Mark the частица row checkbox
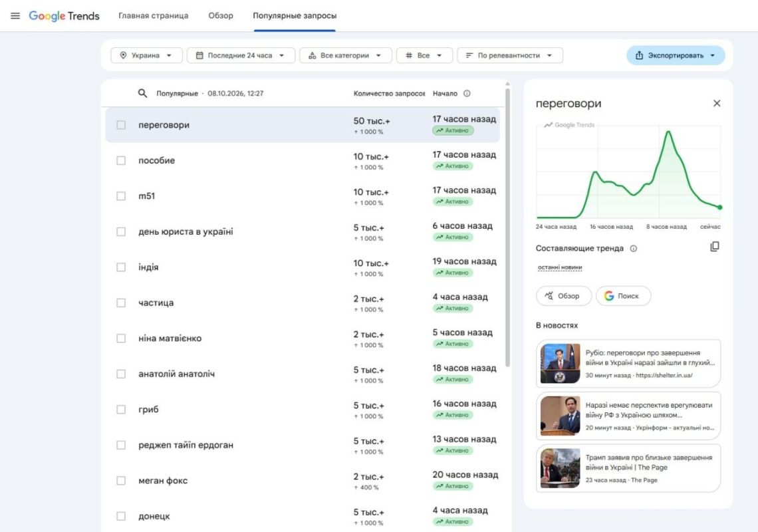This screenshot has height=532, width=758. pyautogui.click(x=121, y=303)
